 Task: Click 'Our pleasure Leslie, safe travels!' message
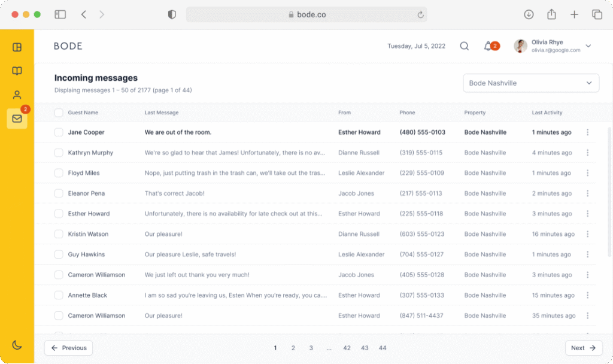pos(190,254)
